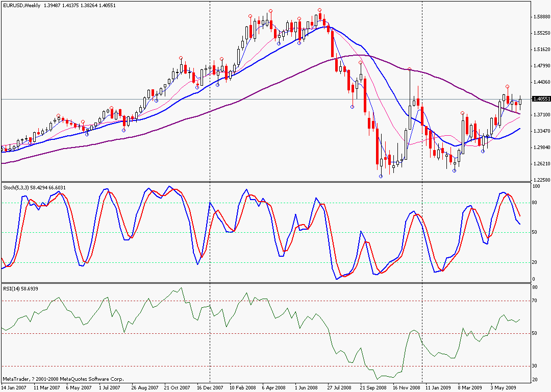Screen dimensions: 551x392
Task: Select the RSI(14) indicator label
Action: point(11,288)
